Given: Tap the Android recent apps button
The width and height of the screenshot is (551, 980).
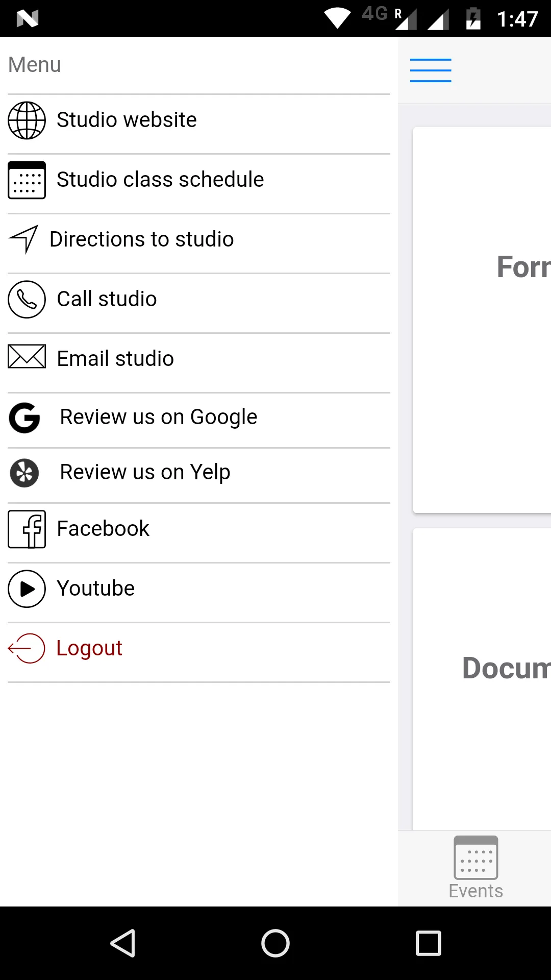Looking at the screenshot, I should [429, 943].
